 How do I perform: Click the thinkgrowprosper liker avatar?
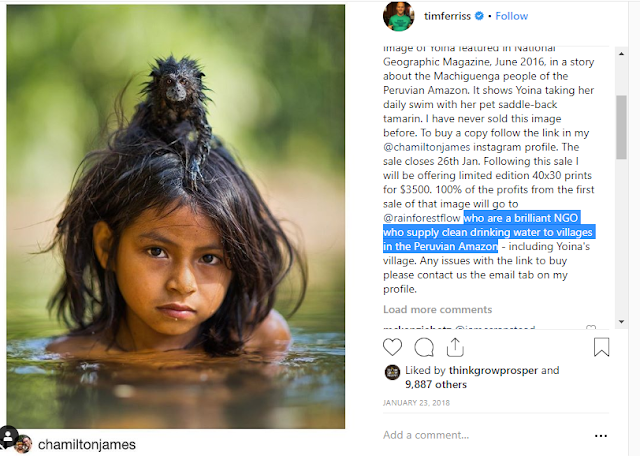tap(392, 372)
